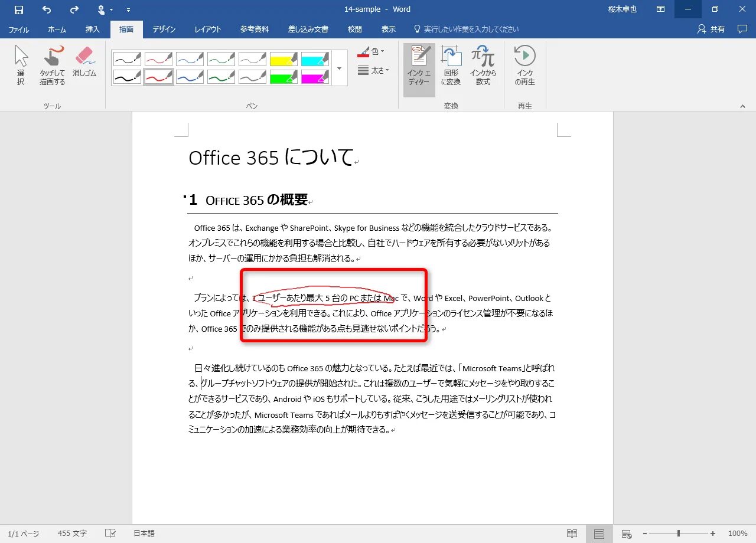Switch to the 描画 tab
Image resolution: width=756 pixels, height=543 pixels.
point(126,29)
